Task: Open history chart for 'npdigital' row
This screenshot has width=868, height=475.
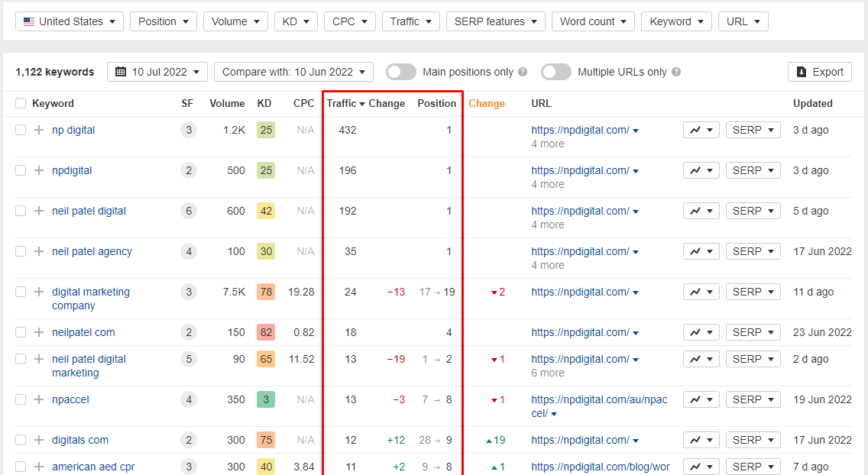Action: [701, 170]
